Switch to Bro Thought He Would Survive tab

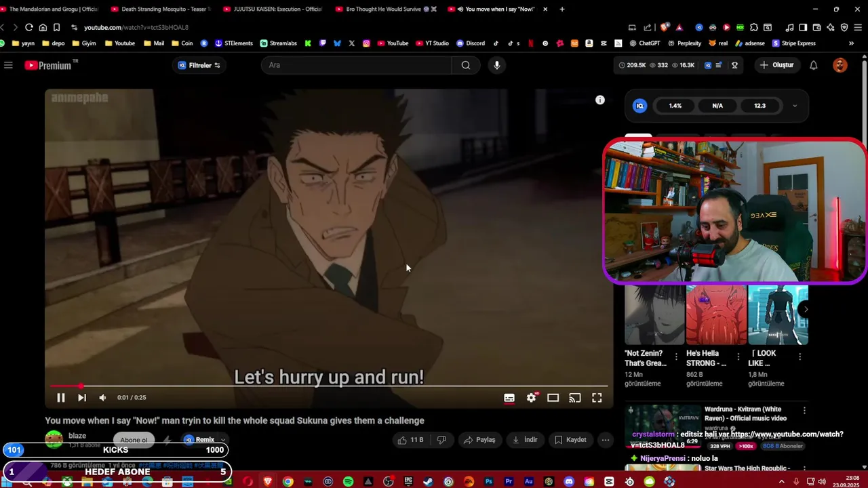(x=387, y=9)
